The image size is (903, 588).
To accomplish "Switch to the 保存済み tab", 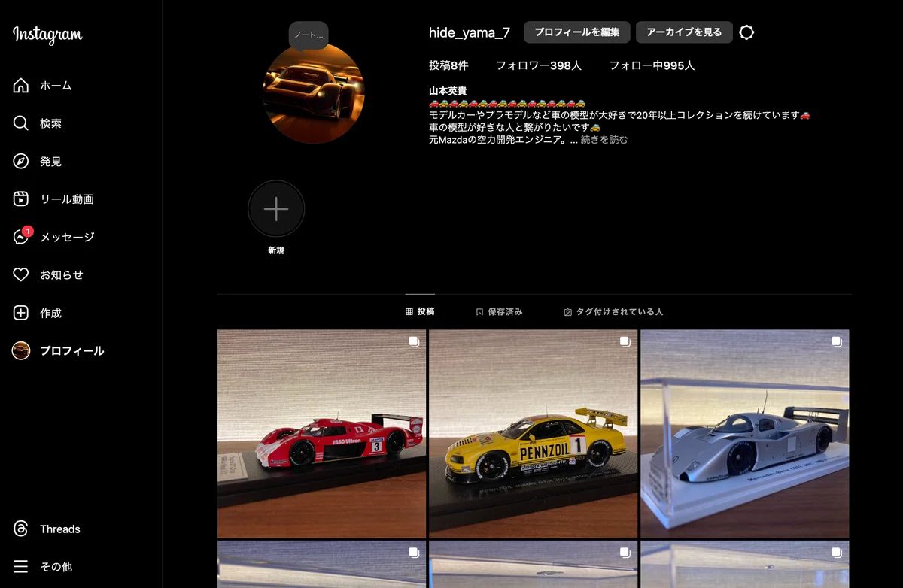I will pos(499,311).
